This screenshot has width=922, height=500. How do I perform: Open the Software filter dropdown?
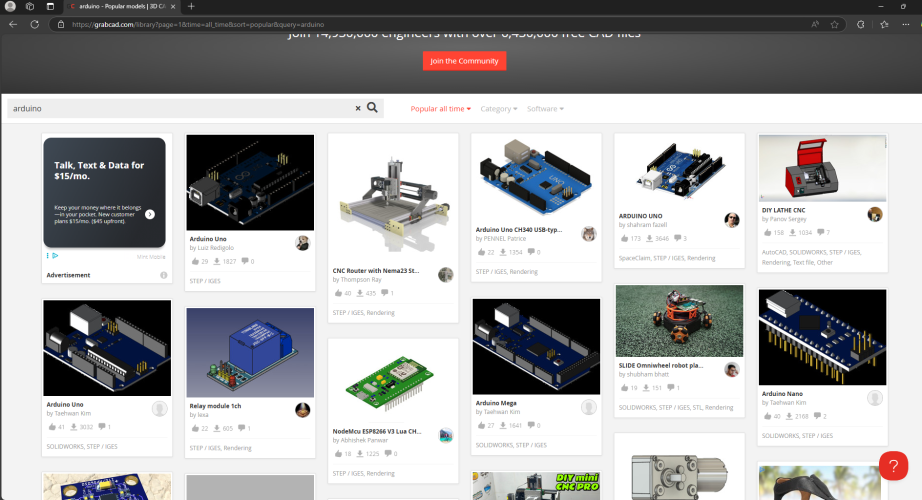545,108
